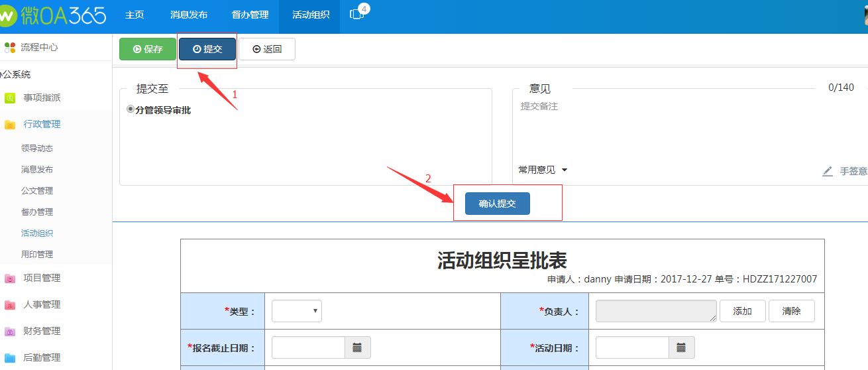The image size is (868, 370).
Task: Open the multi-window icon with badge 4
Action: click(x=357, y=15)
